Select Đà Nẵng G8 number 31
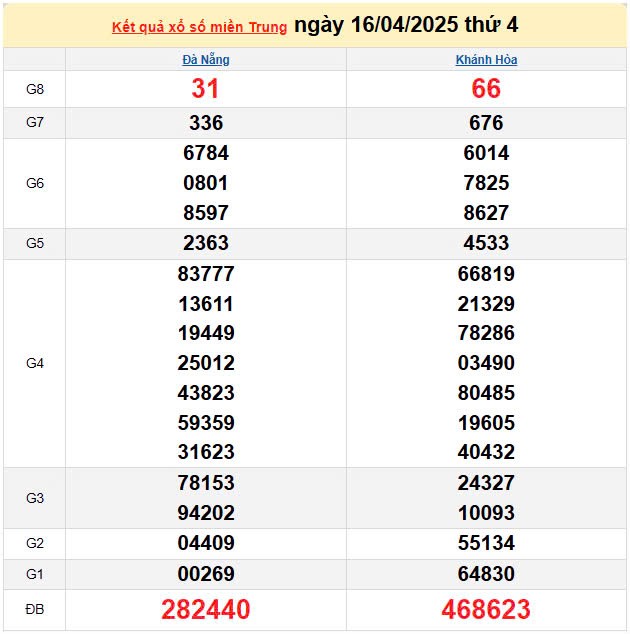630x634 pixels. (x=206, y=89)
